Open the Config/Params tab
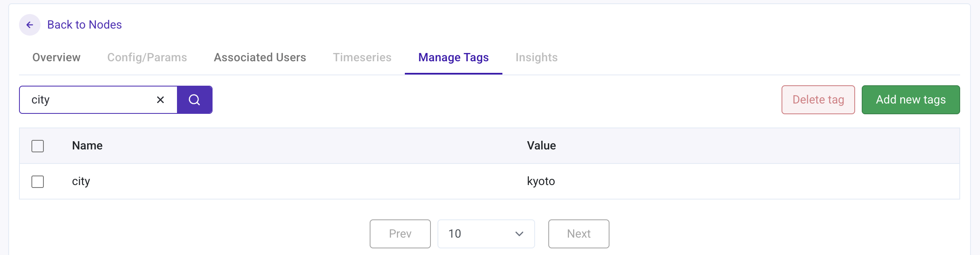Screen dimensions: 980x255 pos(147,58)
